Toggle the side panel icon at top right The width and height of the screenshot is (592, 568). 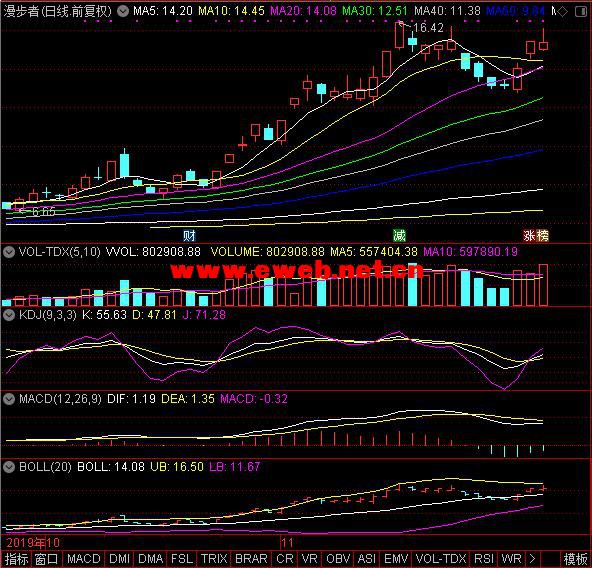point(581,12)
